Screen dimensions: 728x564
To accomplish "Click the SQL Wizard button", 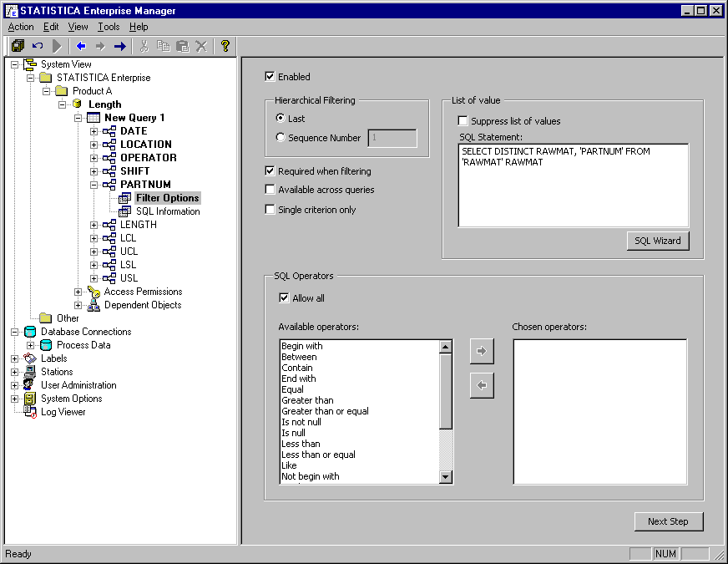I will 657,241.
